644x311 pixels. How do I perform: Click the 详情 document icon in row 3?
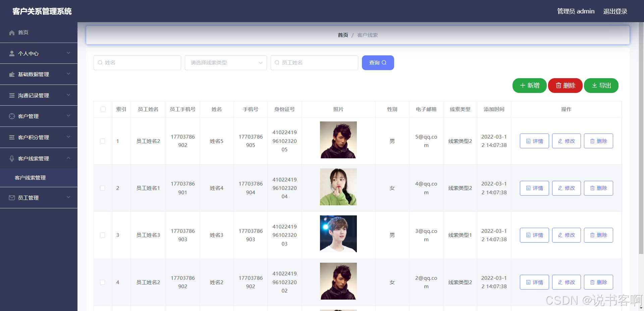click(x=528, y=235)
